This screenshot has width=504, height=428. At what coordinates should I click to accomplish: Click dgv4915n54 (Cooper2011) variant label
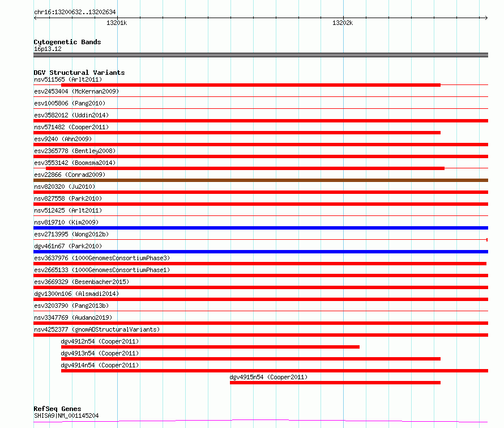(x=268, y=377)
